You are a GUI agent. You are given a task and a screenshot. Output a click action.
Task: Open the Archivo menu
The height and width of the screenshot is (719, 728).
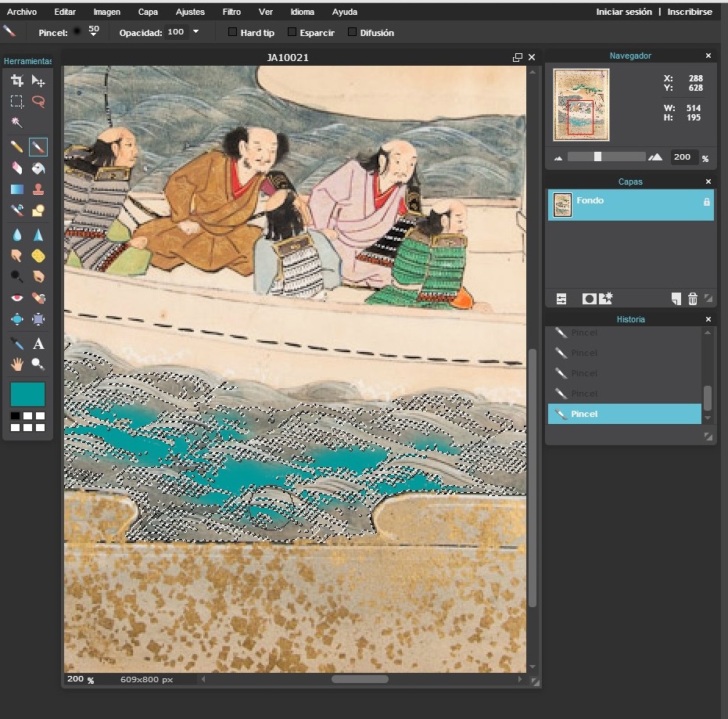(x=21, y=12)
